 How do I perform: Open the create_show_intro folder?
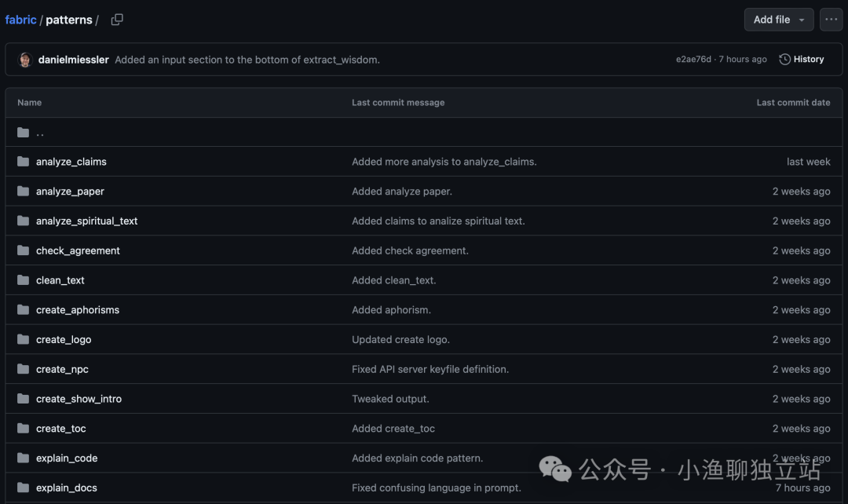click(79, 399)
